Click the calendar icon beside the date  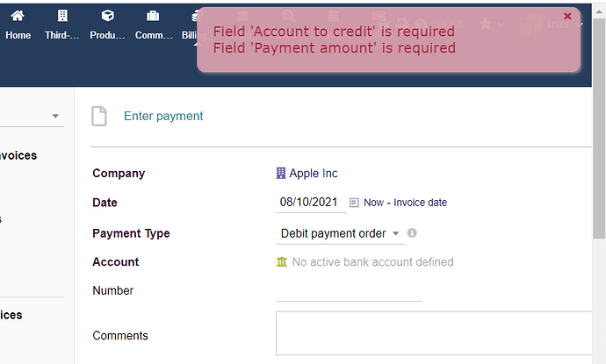tap(354, 203)
